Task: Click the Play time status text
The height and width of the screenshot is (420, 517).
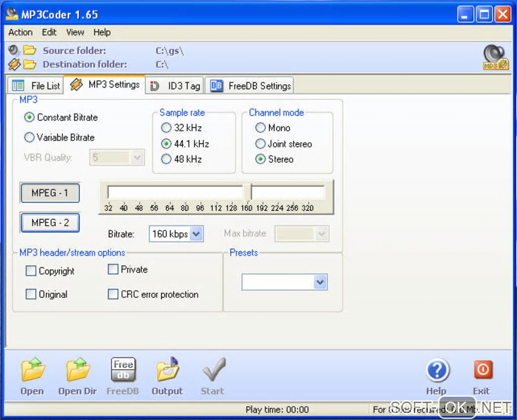Action: (277, 410)
